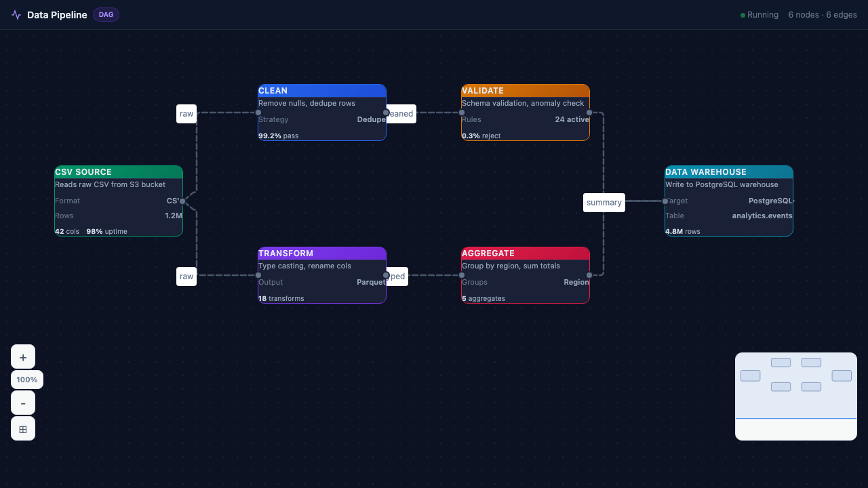Click the 100% zoom level indicator
The height and width of the screenshot is (488, 868).
(x=26, y=380)
